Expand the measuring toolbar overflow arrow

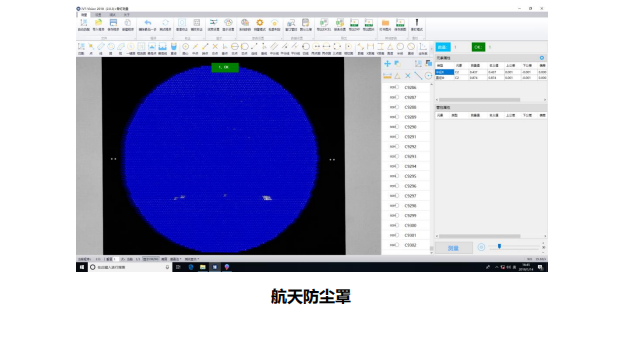432,48
